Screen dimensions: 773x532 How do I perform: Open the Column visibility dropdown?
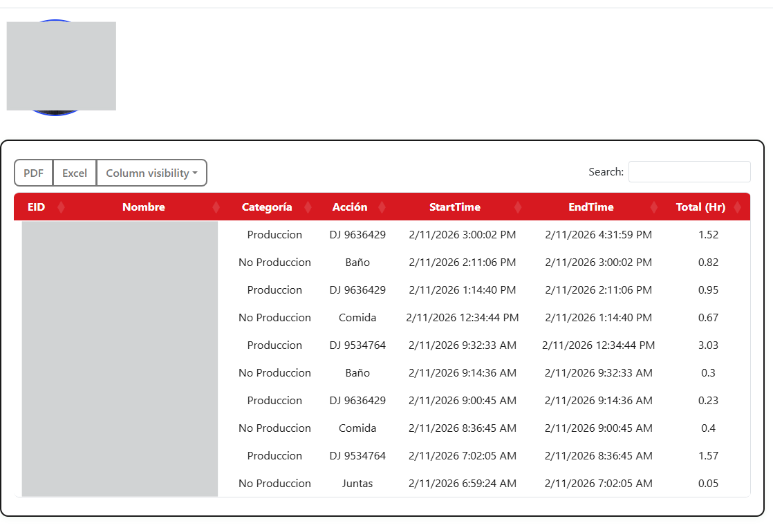[x=151, y=173]
